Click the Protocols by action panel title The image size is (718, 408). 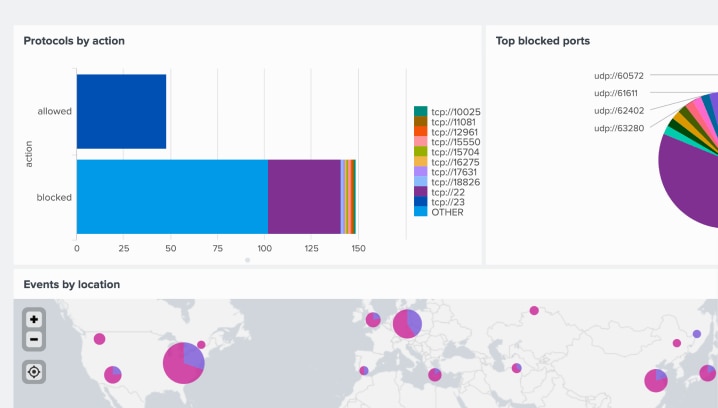(x=74, y=41)
